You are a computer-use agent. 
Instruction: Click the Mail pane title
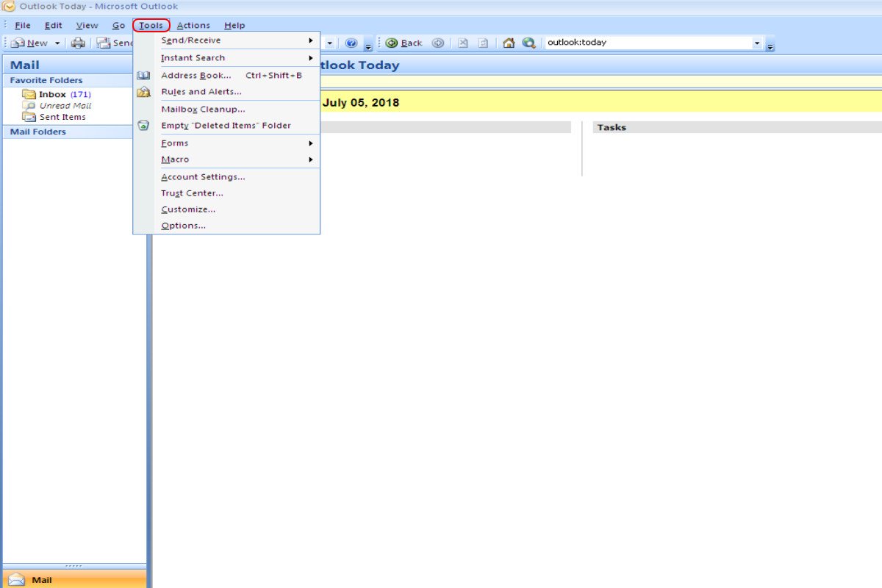(25, 65)
